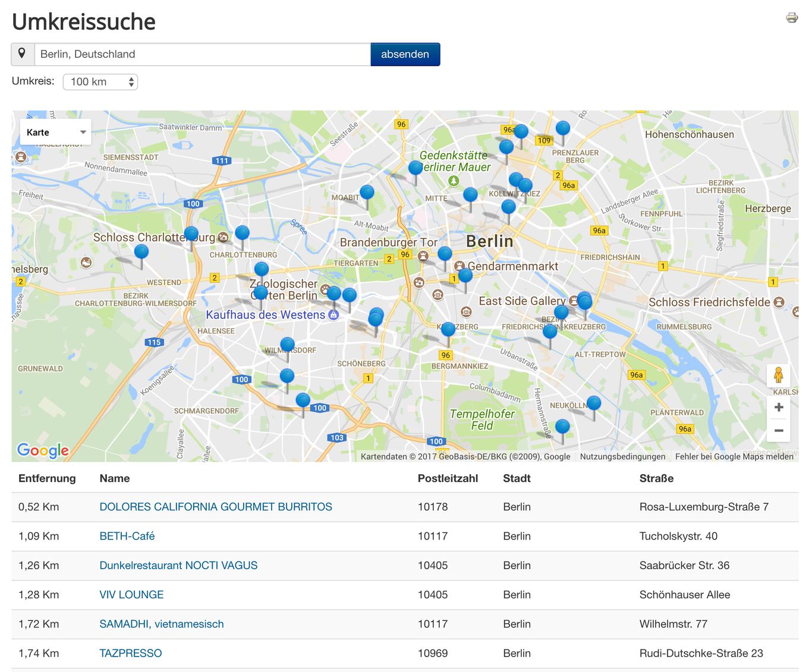This screenshot has width=812, height=672.
Task: Click the Entfernung column header
Action: [47, 478]
